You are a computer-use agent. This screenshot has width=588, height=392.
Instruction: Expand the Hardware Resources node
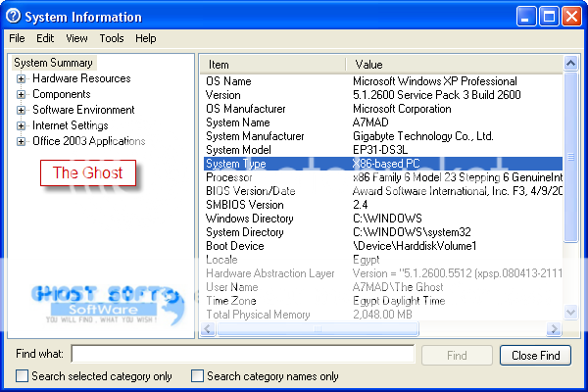point(21,78)
